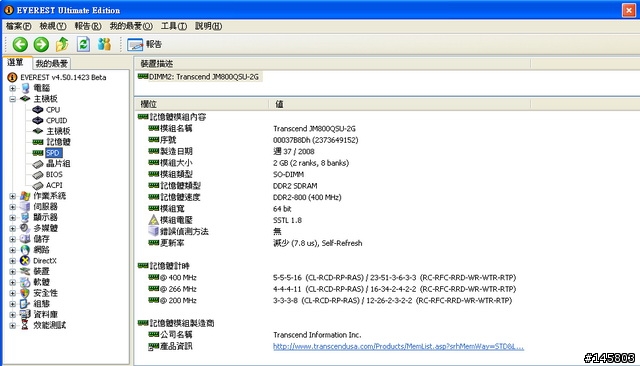640x366 pixels.
Task: Expand the 多媒體 tree node
Action: [13, 228]
